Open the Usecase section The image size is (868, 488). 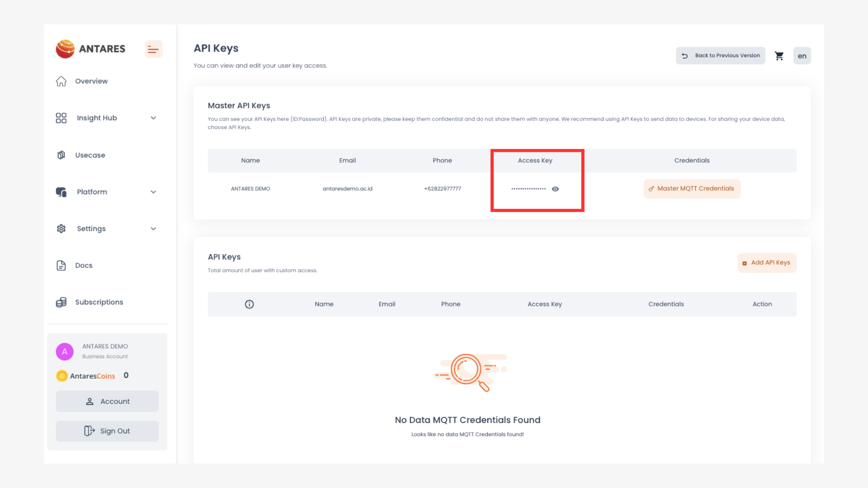90,155
